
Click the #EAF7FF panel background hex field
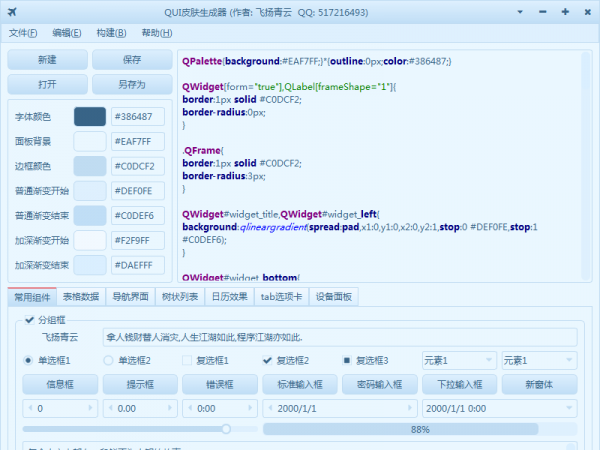pos(138,141)
